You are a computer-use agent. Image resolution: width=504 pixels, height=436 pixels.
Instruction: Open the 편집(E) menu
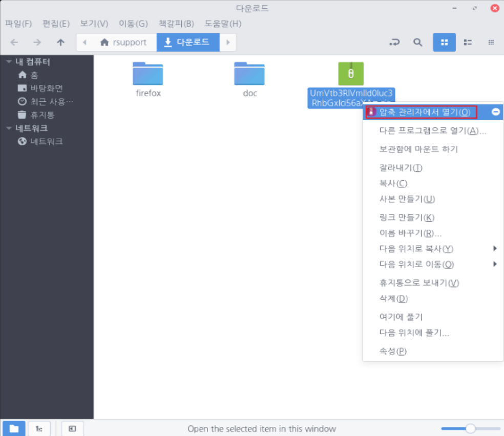pyautogui.click(x=56, y=24)
